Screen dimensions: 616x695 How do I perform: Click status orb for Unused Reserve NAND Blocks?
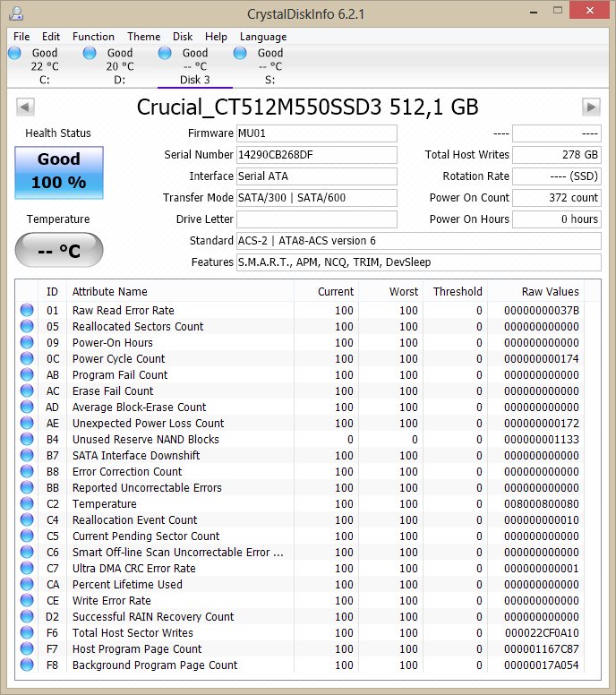pos(27,439)
